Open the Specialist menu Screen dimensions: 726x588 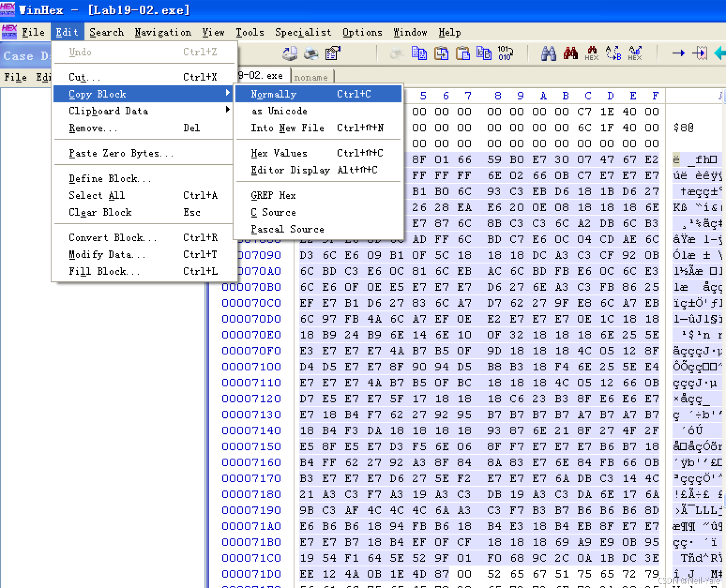303,32
